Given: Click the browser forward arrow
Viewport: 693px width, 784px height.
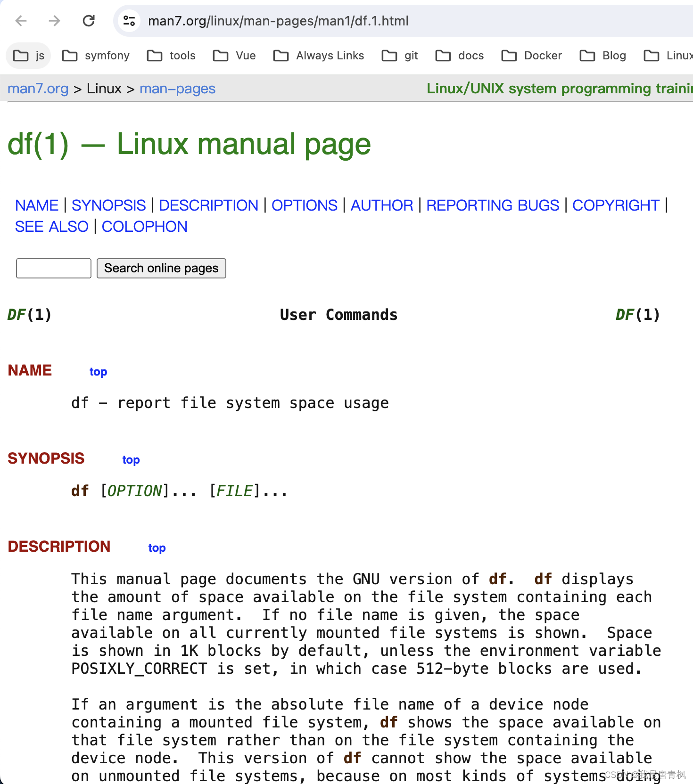Looking at the screenshot, I should click(55, 21).
